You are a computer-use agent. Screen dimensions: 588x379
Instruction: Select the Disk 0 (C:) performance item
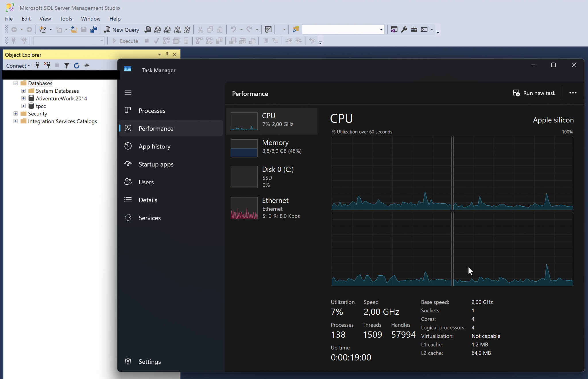(272, 177)
